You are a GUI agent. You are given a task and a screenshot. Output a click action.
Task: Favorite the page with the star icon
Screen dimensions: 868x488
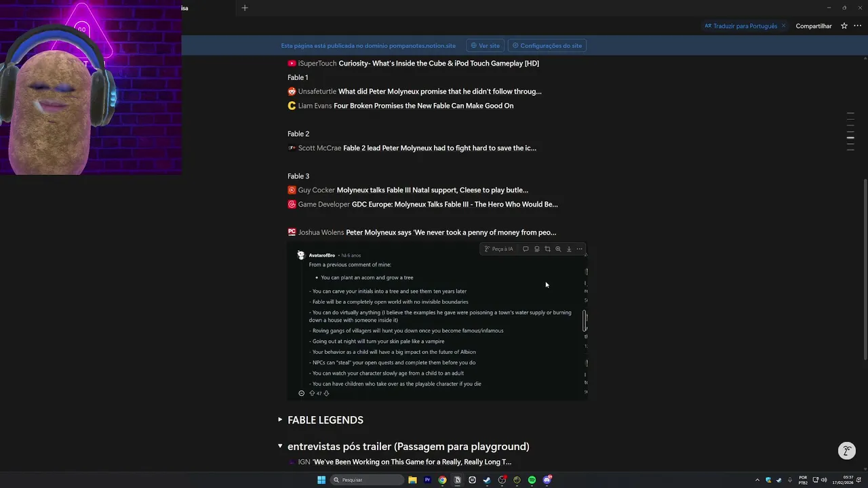click(844, 26)
